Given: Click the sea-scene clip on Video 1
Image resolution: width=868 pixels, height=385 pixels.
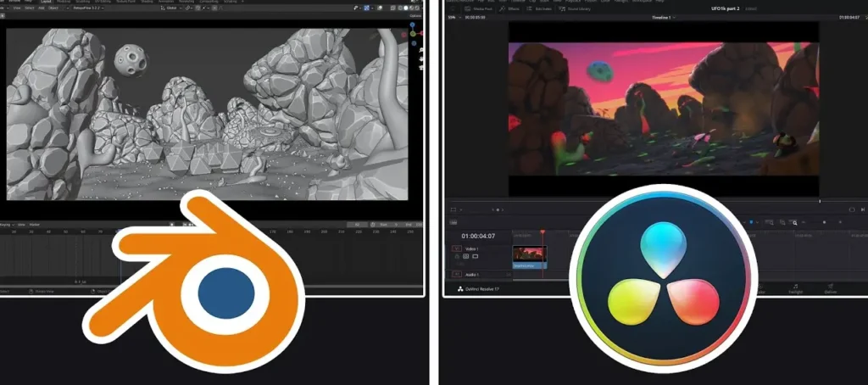Looking at the screenshot, I should 529,255.
